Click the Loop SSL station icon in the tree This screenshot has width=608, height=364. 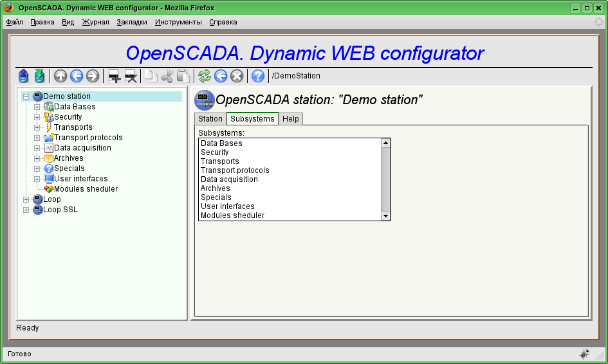coord(37,209)
